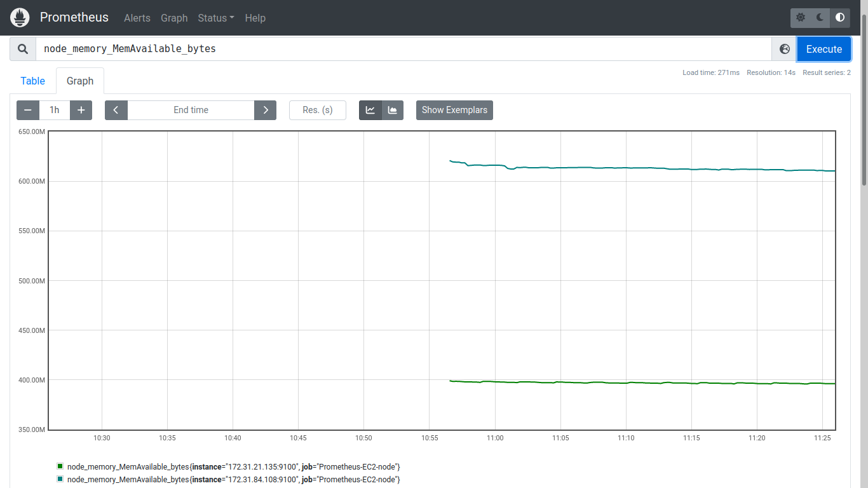Click green color swatch of 172.31.21.135 series
868x488 pixels.
click(60, 466)
